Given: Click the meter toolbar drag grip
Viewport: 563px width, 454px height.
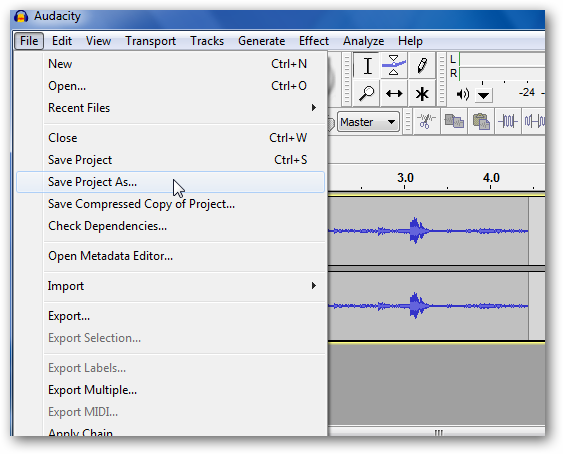Looking at the screenshot, I should tap(442, 79).
